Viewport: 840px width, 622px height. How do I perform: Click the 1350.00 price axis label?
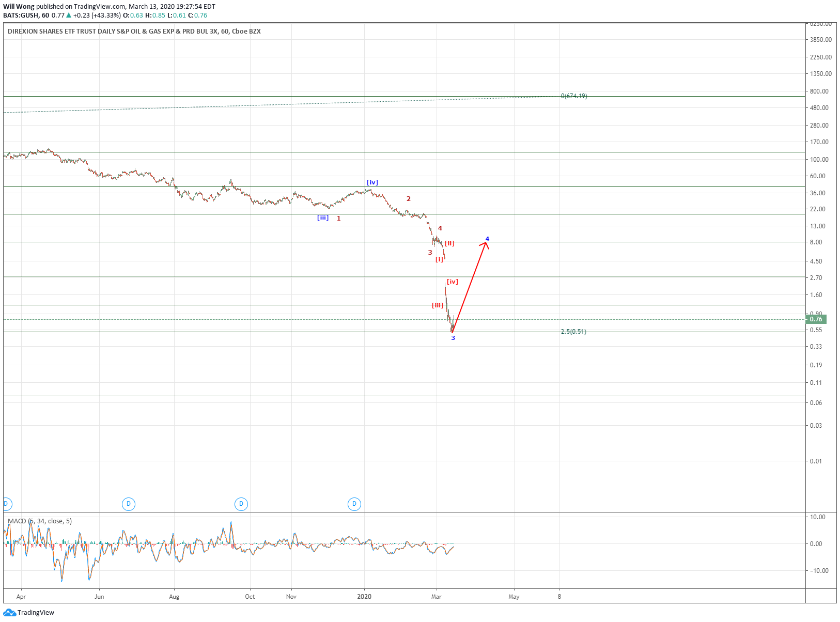[821, 74]
